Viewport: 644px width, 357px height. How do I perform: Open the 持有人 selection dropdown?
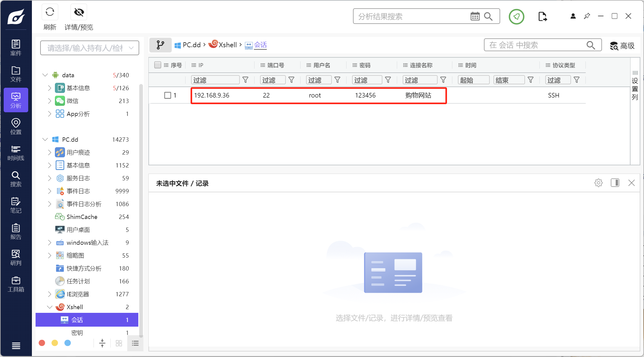point(90,48)
